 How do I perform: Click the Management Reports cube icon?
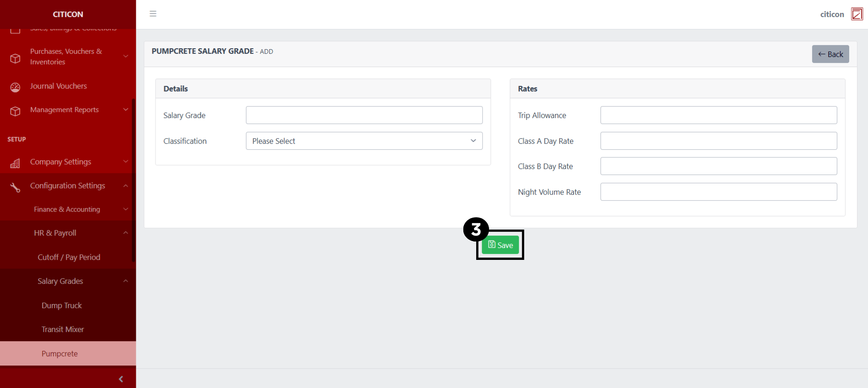[15, 111]
